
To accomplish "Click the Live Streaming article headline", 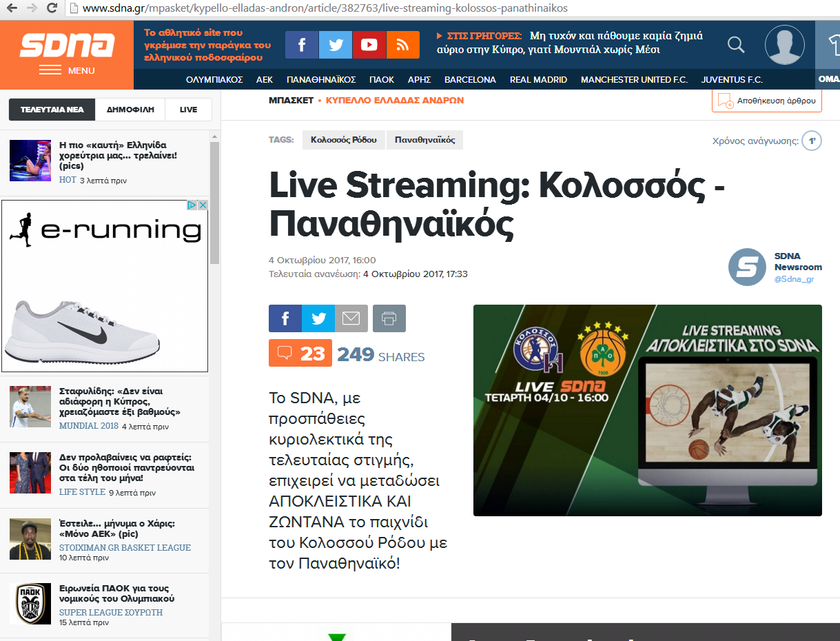I will pyautogui.click(x=497, y=203).
